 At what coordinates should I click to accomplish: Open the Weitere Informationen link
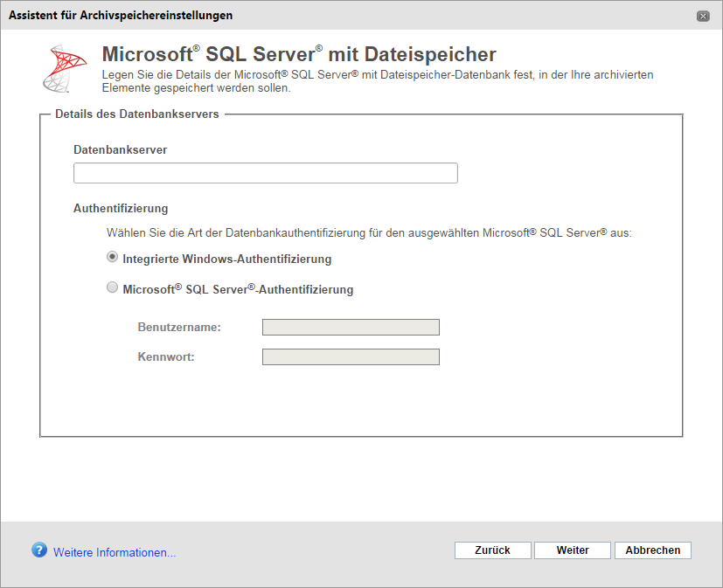[115, 552]
